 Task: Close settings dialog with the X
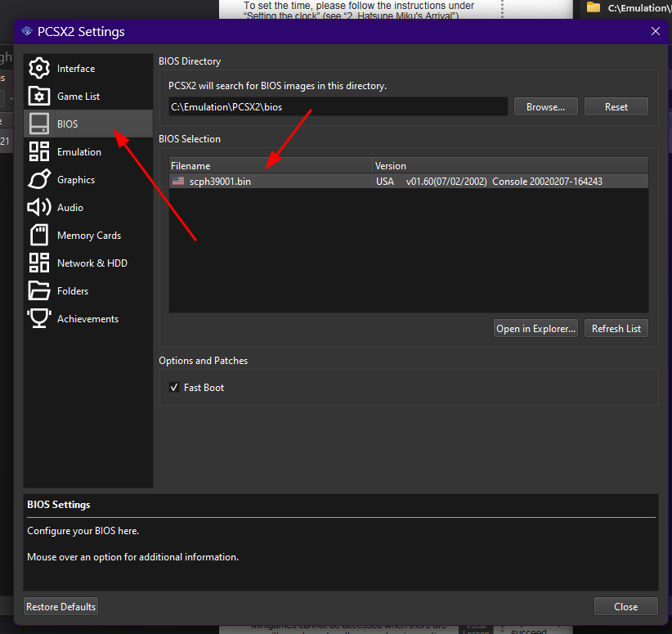pyautogui.click(x=656, y=31)
